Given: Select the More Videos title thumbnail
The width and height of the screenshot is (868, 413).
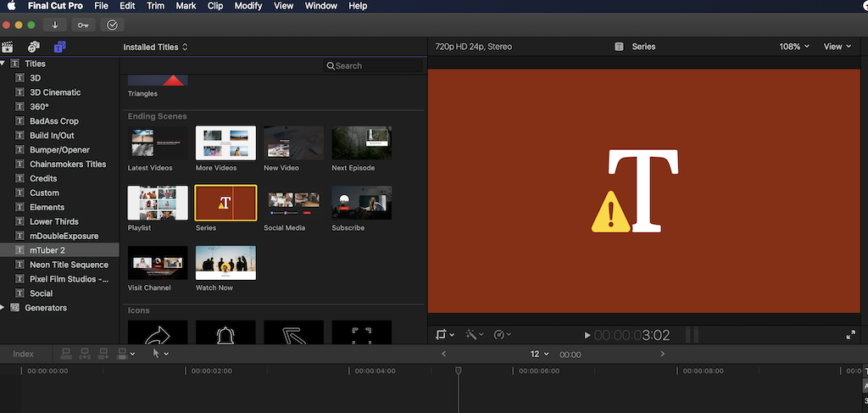Looking at the screenshot, I should pyautogui.click(x=225, y=142).
